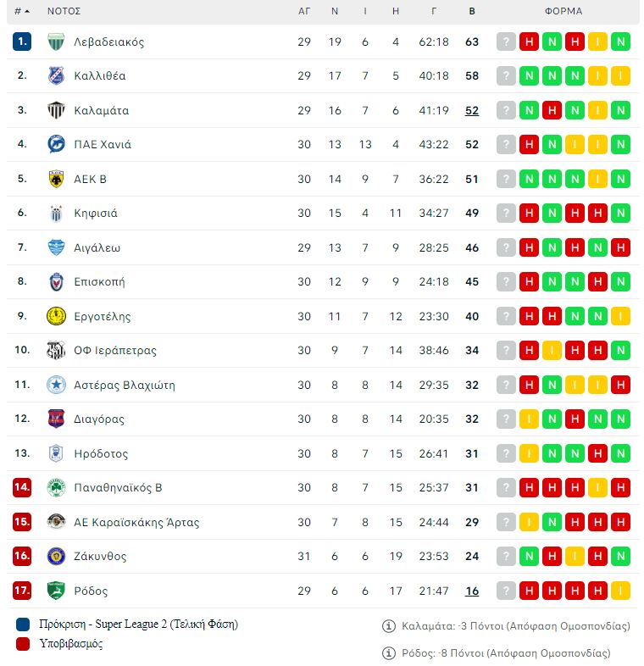Click Ρόδος's underlined 16 points value
The height and width of the screenshot is (666, 644).
click(x=472, y=591)
